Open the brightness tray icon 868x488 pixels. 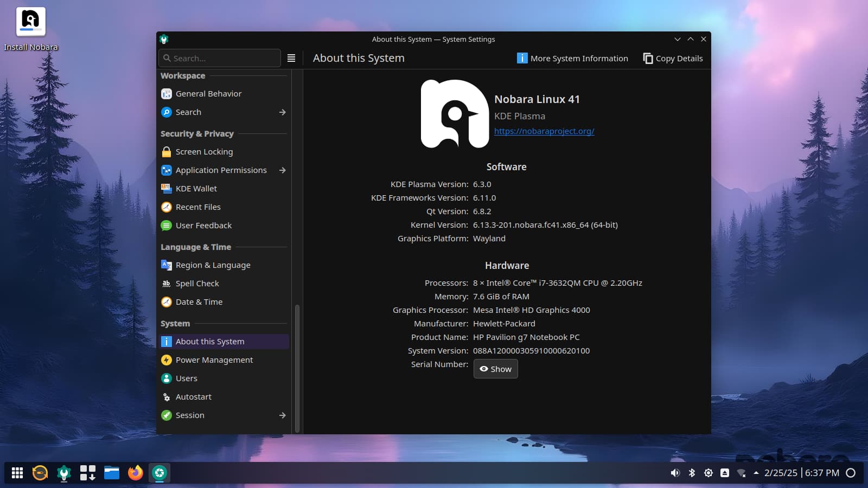(x=708, y=473)
